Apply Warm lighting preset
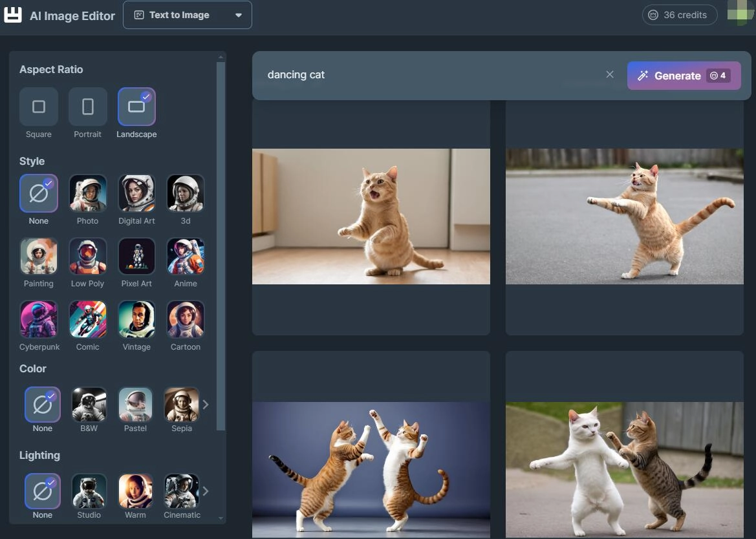756x539 pixels. pos(136,491)
